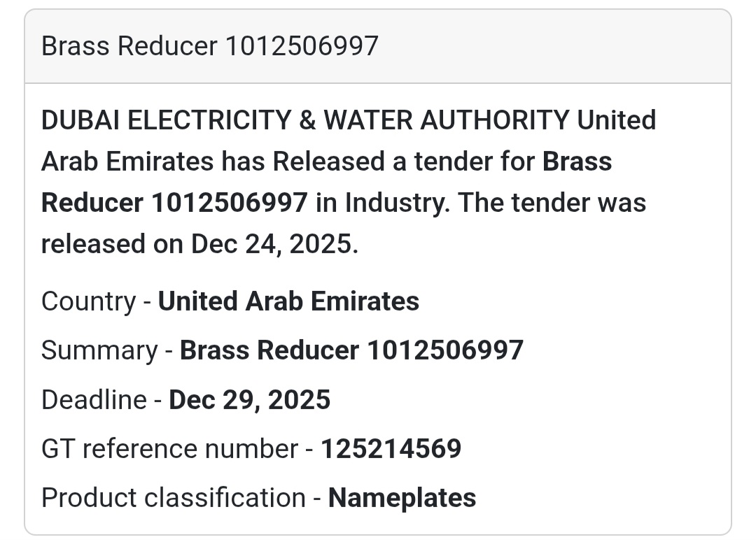The height and width of the screenshot is (542, 756).
Task: Open the Nameplates product classification
Action: coord(402,498)
